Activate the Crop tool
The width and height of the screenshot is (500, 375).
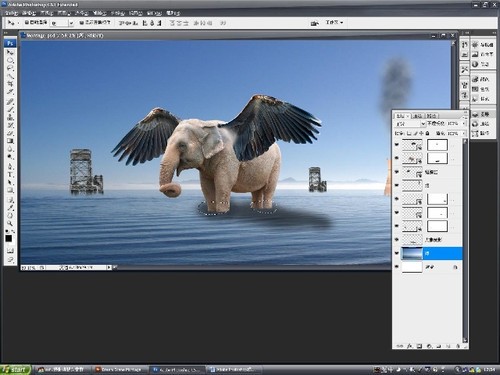(x=10, y=84)
